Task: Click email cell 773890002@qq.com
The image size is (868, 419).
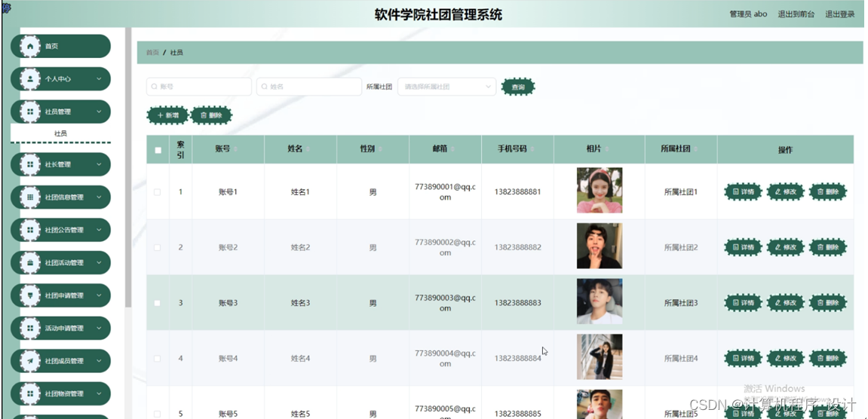Action: pos(445,247)
